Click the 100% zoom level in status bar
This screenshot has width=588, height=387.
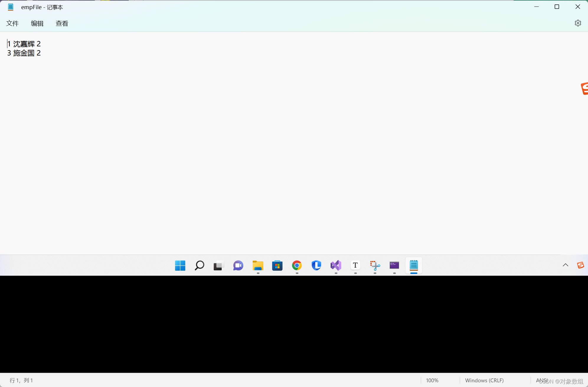point(432,380)
